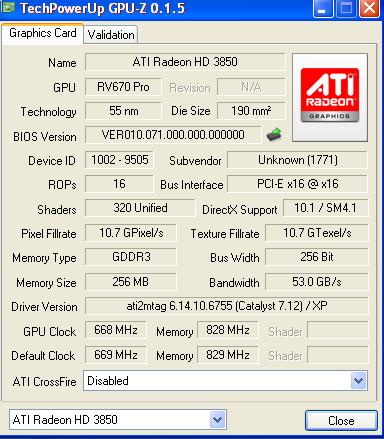Click the Bandwidth label
This screenshot has height=439, width=384.
234,283
